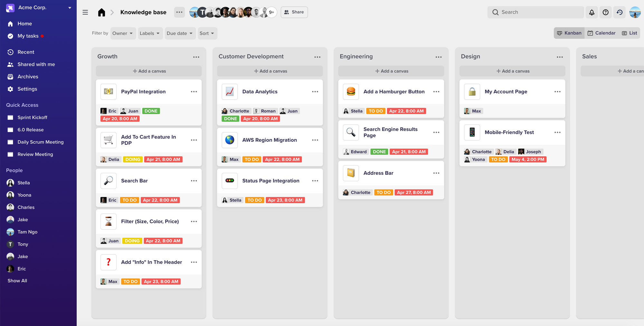This screenshot has height=326, width=644.
Task: Click the Share button
Action: click(x=294, y=12)
